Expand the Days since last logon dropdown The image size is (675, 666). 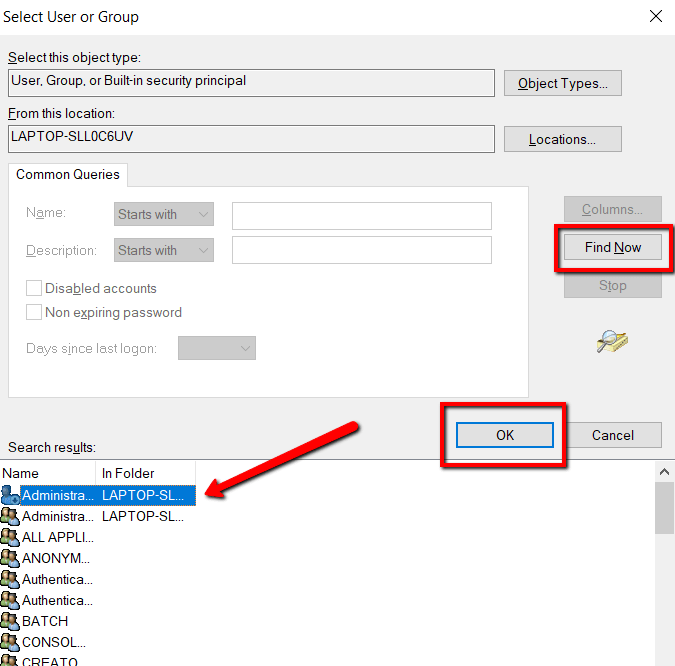[x=217, y=348]
